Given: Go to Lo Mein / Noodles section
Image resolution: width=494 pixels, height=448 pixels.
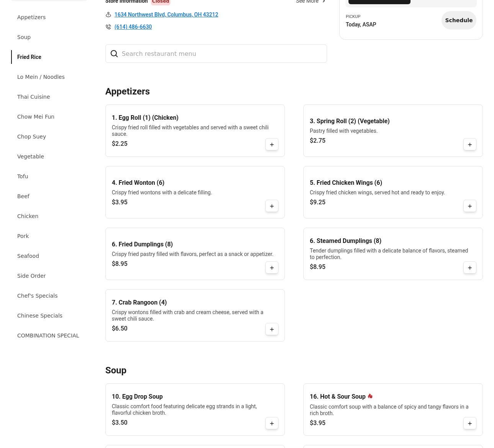Looking at the screenshot, I should tap(41, 77).
